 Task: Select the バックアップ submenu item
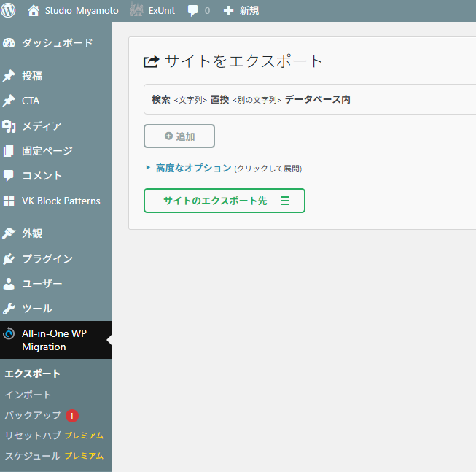[33, 415]
